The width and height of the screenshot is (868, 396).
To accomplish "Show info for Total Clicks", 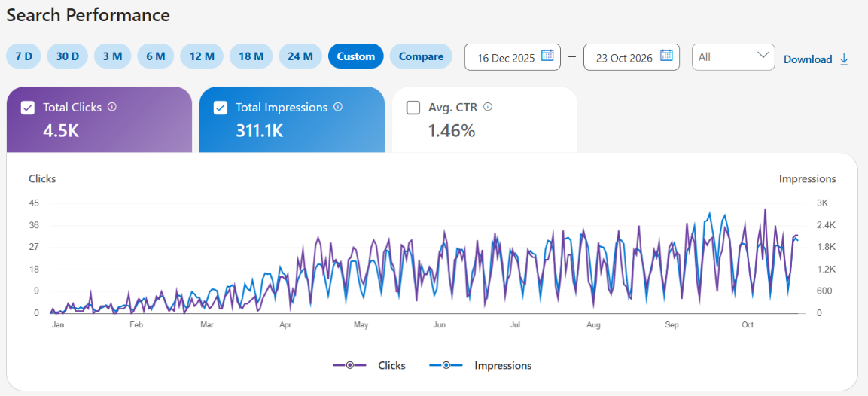I will coord(112,106).
